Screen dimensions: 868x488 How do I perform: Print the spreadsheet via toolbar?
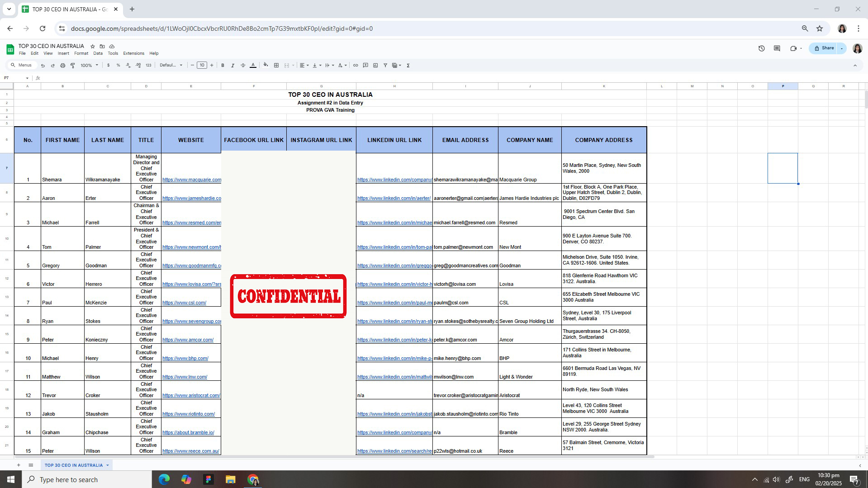pyautogui.click(x=62, y=66)
